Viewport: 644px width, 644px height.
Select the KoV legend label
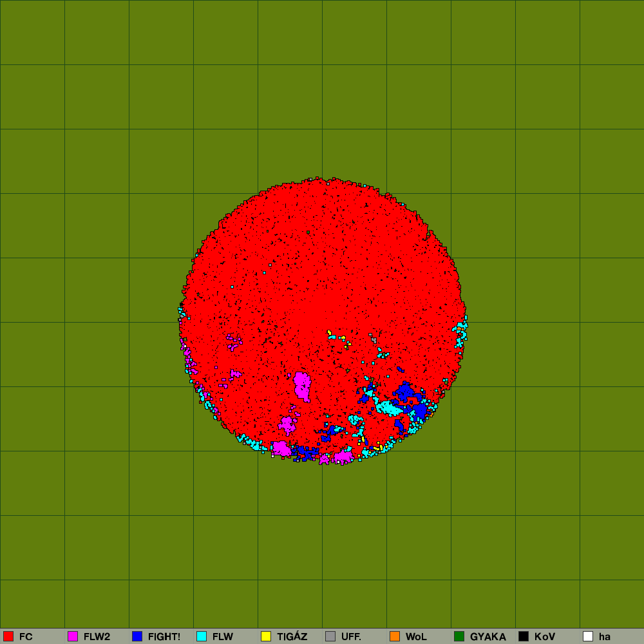545,637
